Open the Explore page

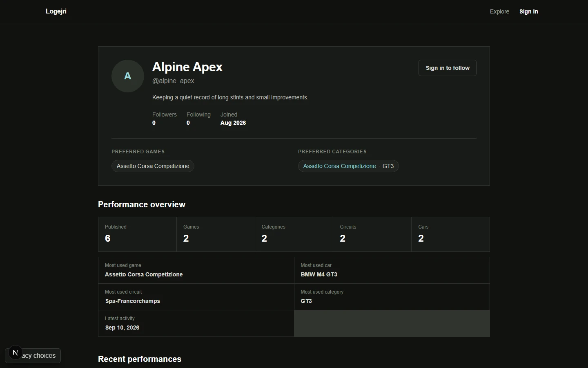point(499,11)
